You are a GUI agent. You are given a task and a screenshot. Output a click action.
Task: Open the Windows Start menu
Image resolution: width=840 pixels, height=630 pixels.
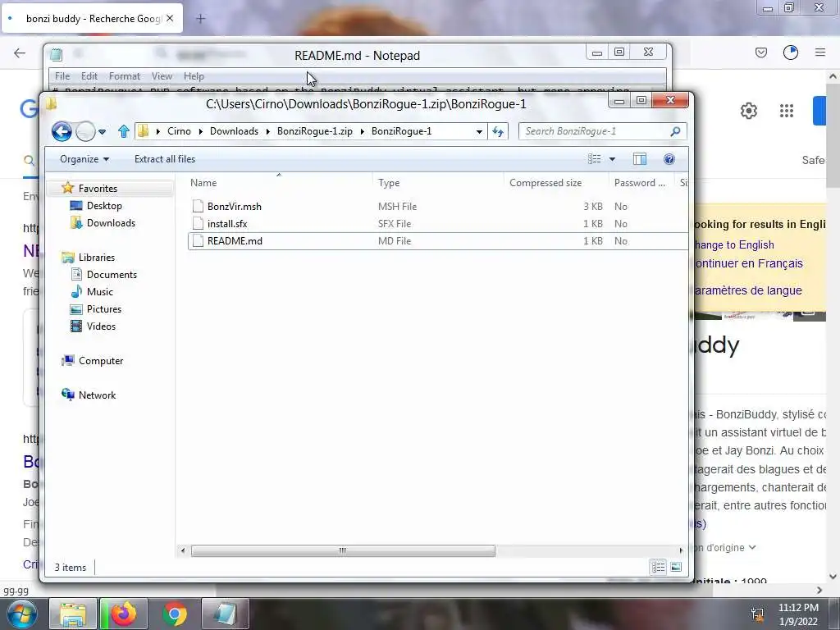click(x=21, y=614)
